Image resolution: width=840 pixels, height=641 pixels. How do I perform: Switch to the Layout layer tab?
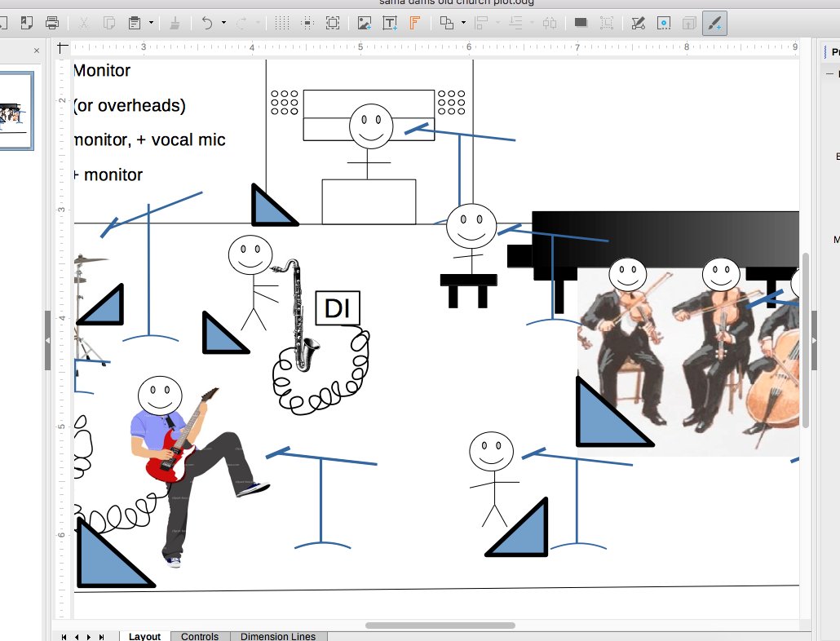click(x=144, y=636)
